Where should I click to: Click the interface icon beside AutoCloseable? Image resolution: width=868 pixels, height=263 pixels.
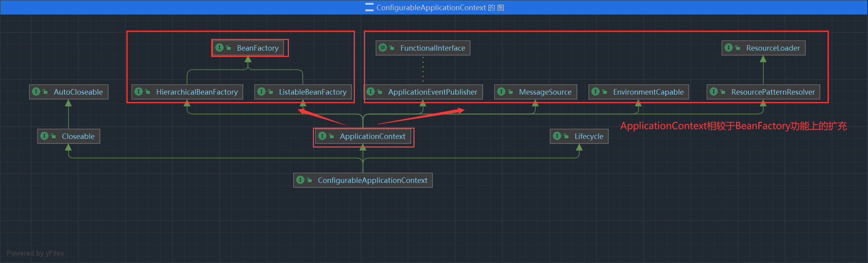click(36, 91)
